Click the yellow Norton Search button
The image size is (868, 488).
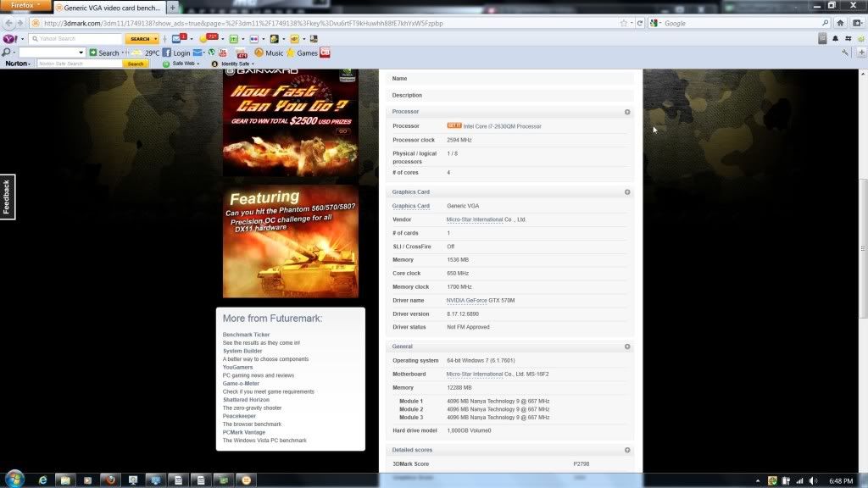click(x=136, y=64)
